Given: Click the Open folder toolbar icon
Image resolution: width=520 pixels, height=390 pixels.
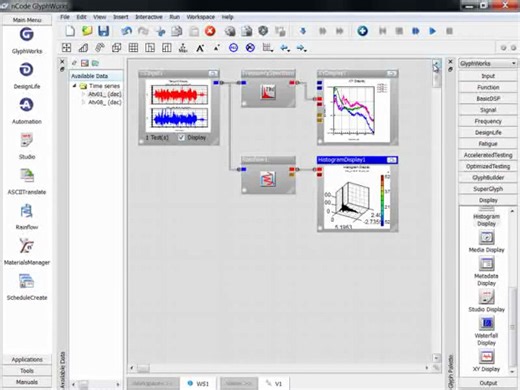Looking at the screenshot, I should tap(87, 31).
